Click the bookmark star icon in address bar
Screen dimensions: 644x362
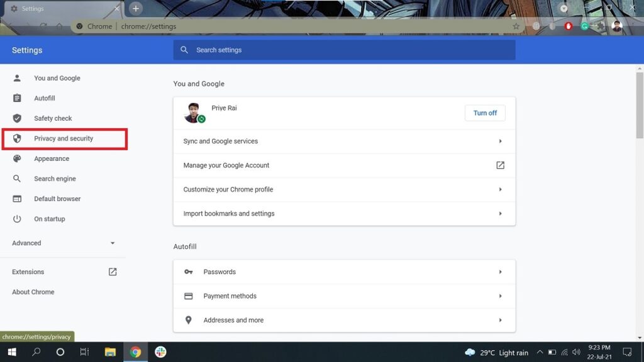516,26
